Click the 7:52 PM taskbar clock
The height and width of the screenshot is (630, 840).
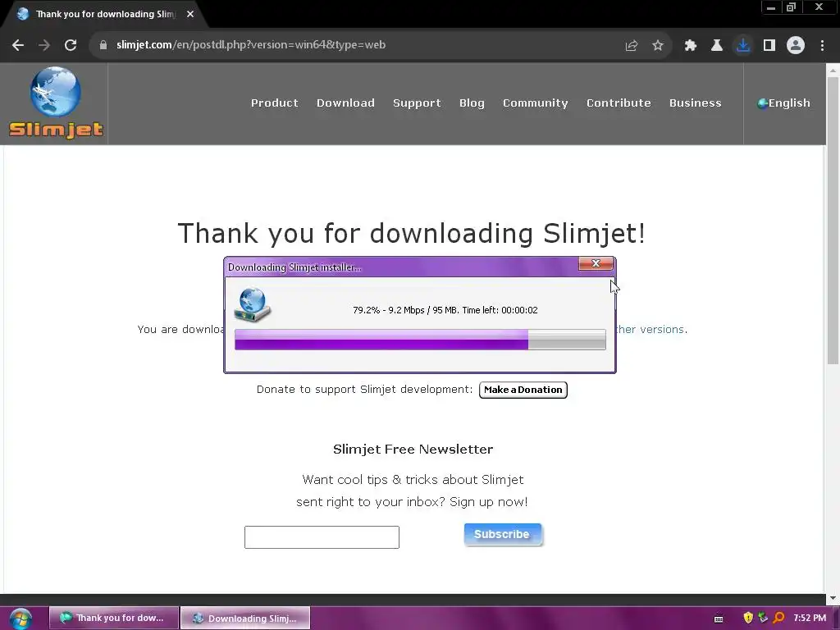[x=810, y=618]
